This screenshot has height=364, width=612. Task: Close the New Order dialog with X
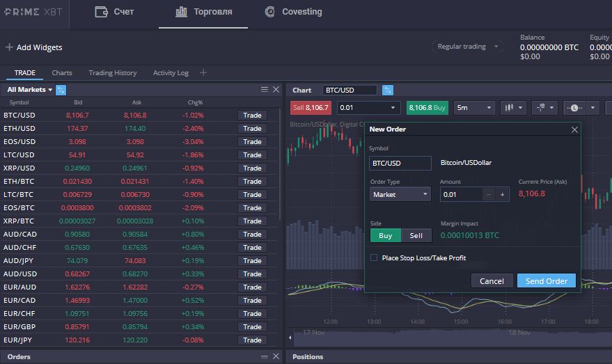pyautogui.click(x=574, y=129)
